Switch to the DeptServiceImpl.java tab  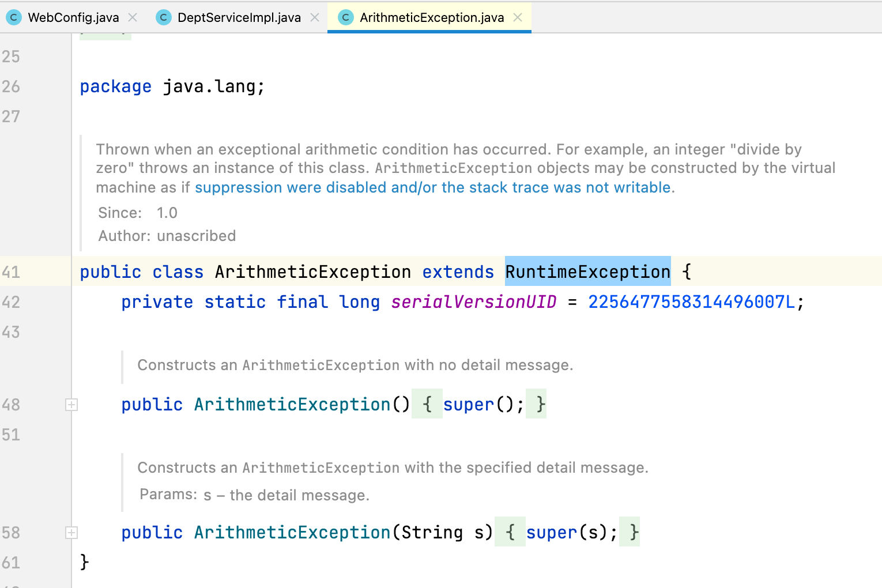pos(239,17)
